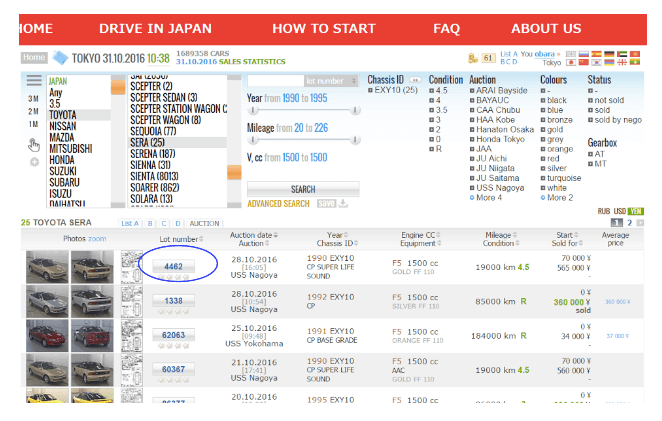The height and width of the screenshot is (421, 662).
Task: Select the Japanese flag language
Action: (571, 62)
